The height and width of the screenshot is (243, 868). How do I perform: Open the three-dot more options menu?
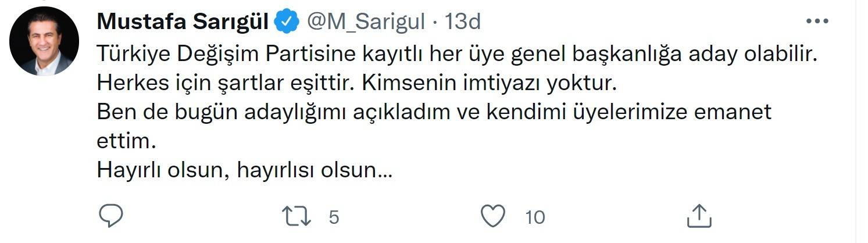(817, 22)
